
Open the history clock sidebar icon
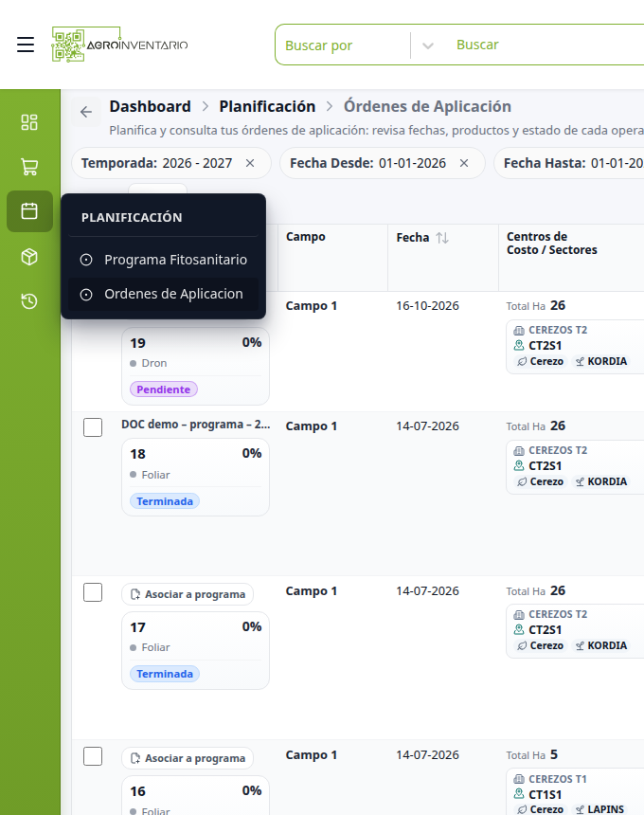[29, 301]
